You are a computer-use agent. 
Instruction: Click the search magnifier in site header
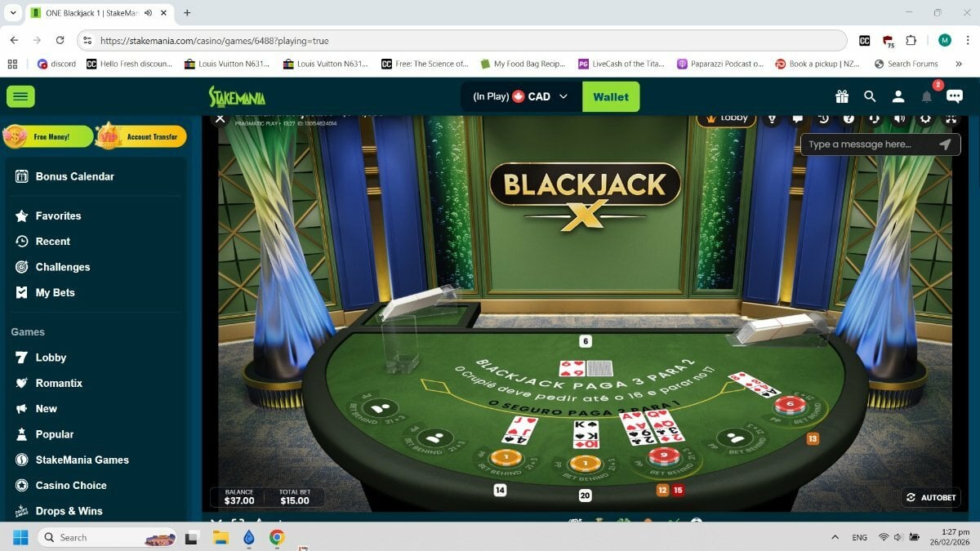click(x=870, y=96)
